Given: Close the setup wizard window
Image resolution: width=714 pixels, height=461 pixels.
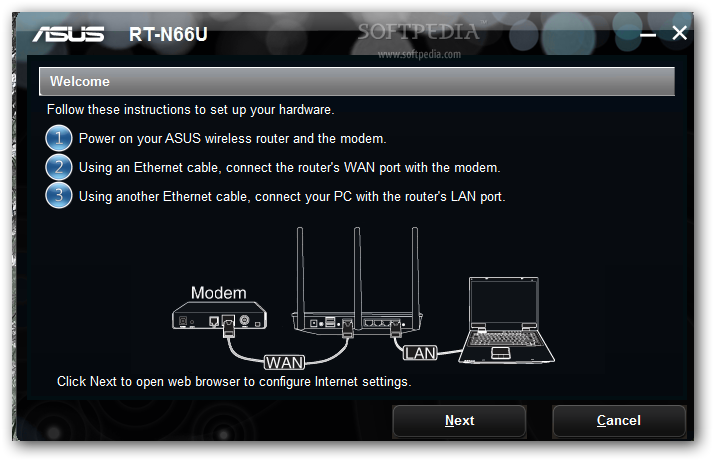Looking at the screenshot, I should click(679, 33).
